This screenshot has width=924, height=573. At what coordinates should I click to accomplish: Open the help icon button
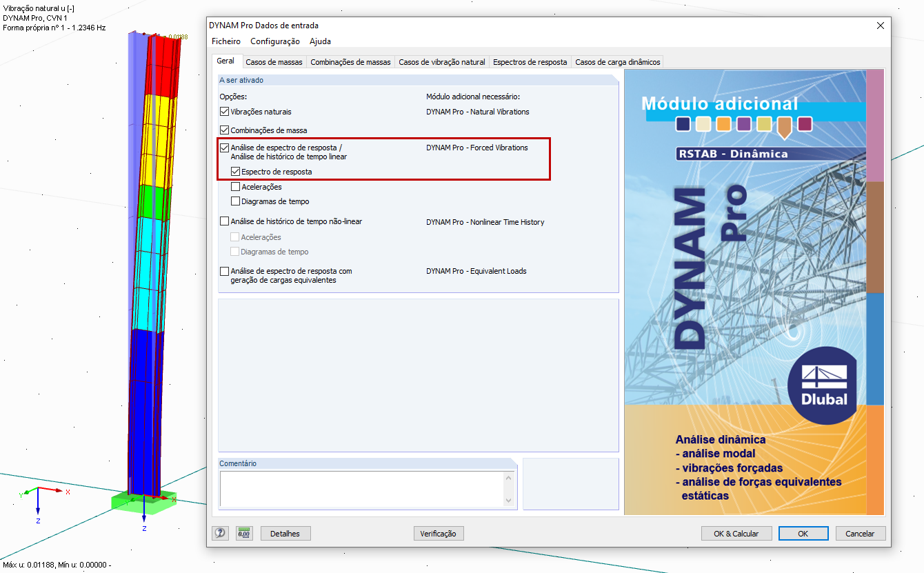(x=220, y=533)
